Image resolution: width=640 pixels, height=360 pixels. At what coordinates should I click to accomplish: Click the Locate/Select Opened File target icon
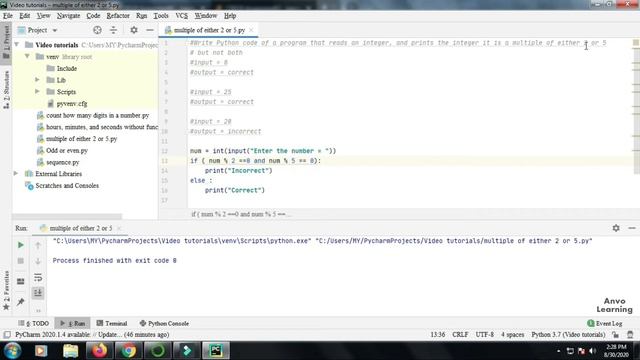tap(97, 30)
